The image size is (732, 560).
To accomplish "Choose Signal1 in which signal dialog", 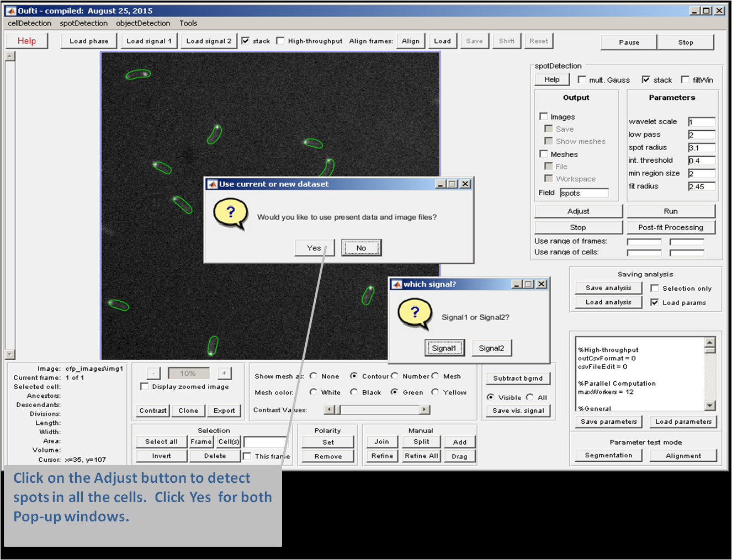I will pos(444,348).
